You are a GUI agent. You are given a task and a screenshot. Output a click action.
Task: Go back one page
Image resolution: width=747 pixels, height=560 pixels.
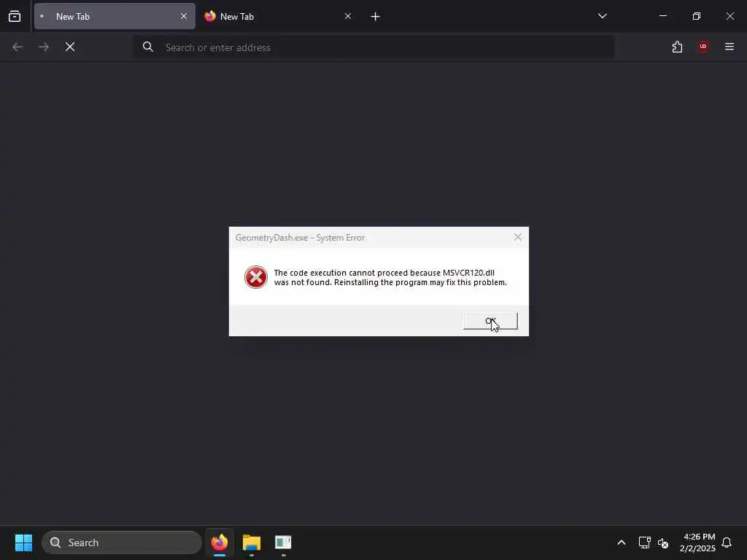(x=18, y=47)
